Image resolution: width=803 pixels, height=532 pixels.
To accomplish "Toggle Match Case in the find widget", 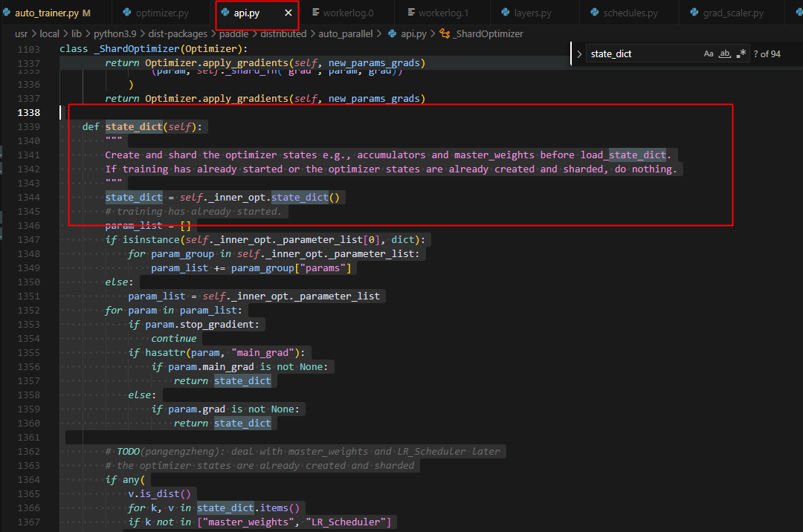I will click(x=709, y=53).
